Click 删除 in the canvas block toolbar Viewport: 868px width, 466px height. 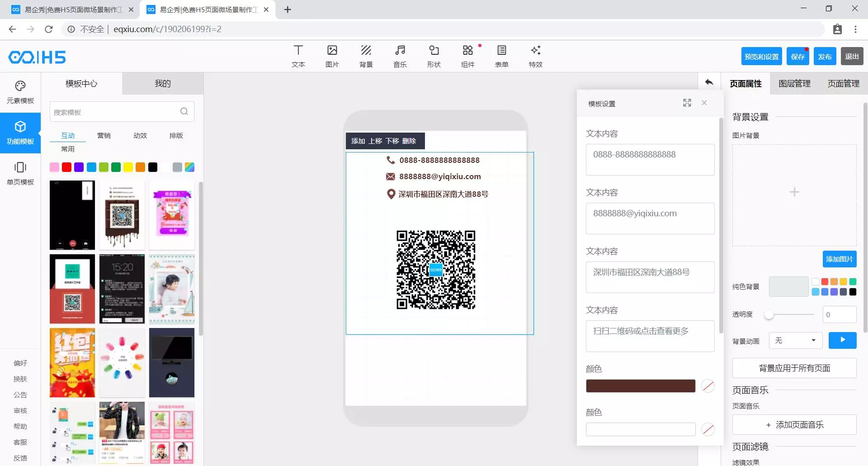click(x=409, y=141)
